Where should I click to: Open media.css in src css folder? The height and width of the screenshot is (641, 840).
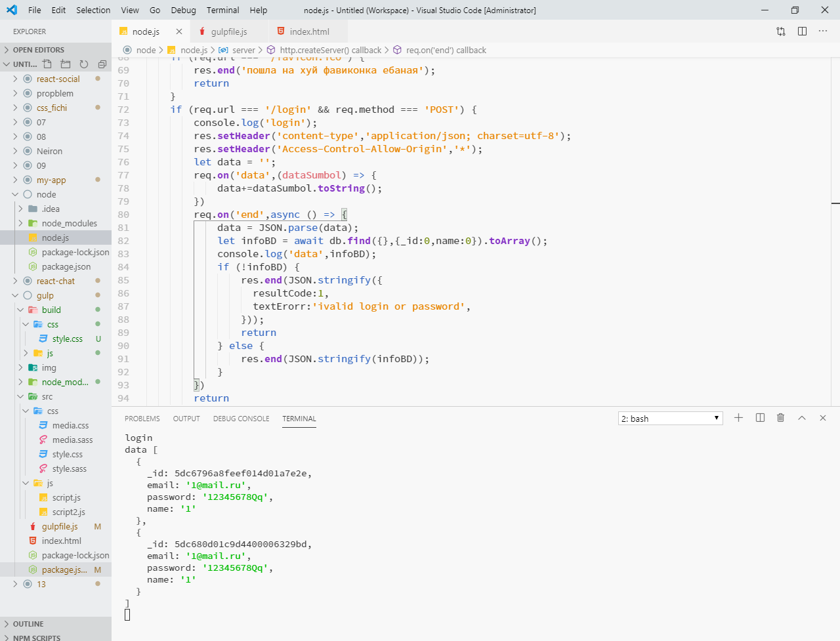tap(70, 426)
